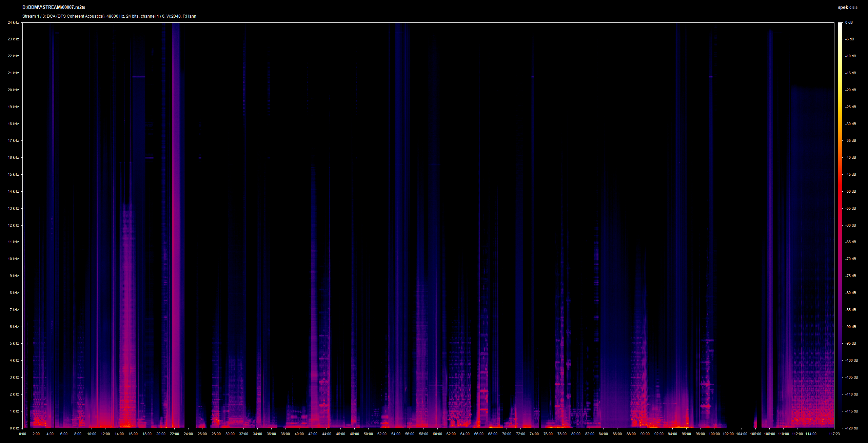Click the 0 dB scale label
Screen dimensions: 868x443
[x=849, y=23]
